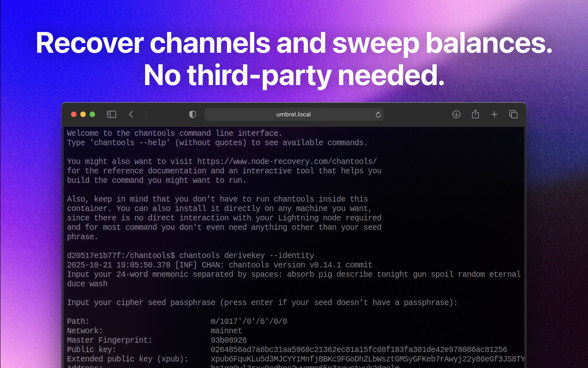
Task: Click the green zoom traffic light
Action: [x=92, y=114]
